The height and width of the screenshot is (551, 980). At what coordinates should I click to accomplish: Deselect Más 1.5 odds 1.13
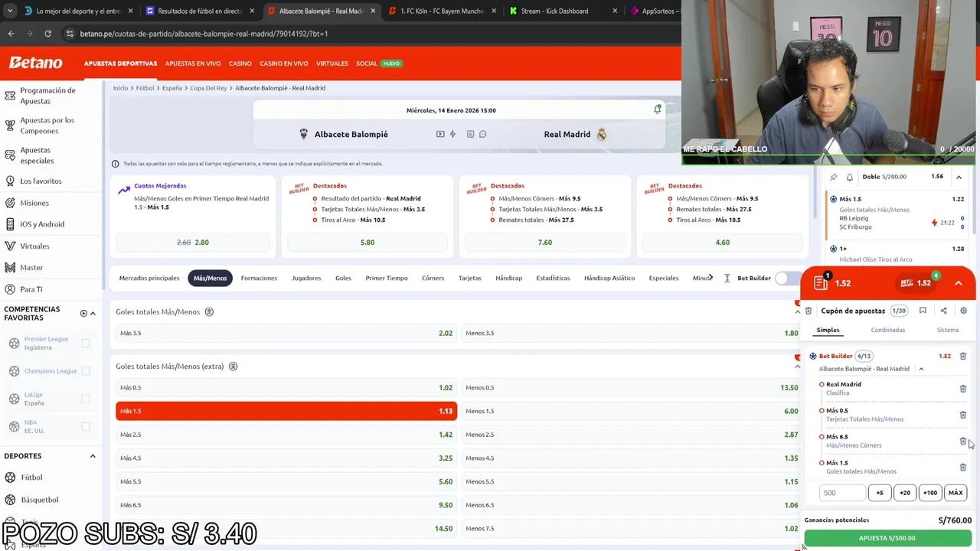click(x=286, y=411)
